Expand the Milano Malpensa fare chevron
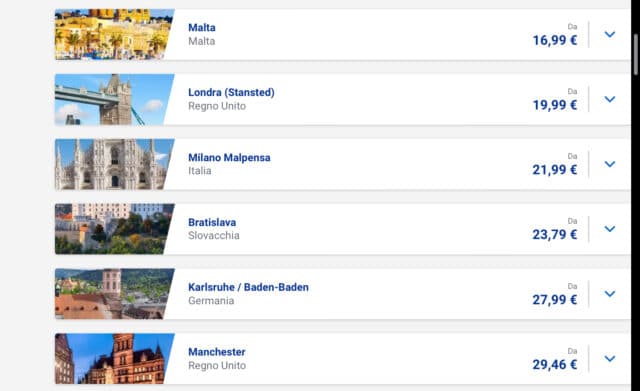 click(x=609, y=164)
